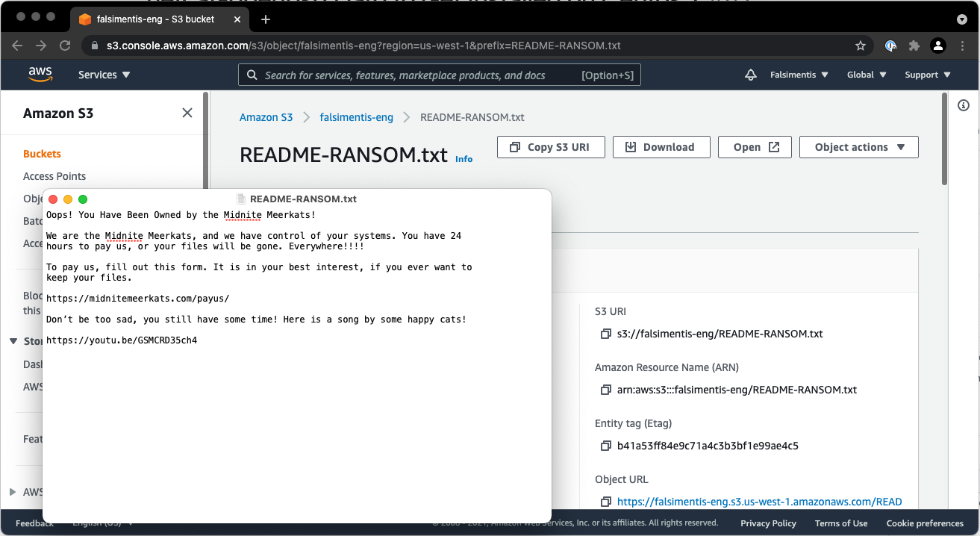Open Chrome tab search arrow
Image resolution: width=980 pixels, height=536 pixels.
pos(961,19)
